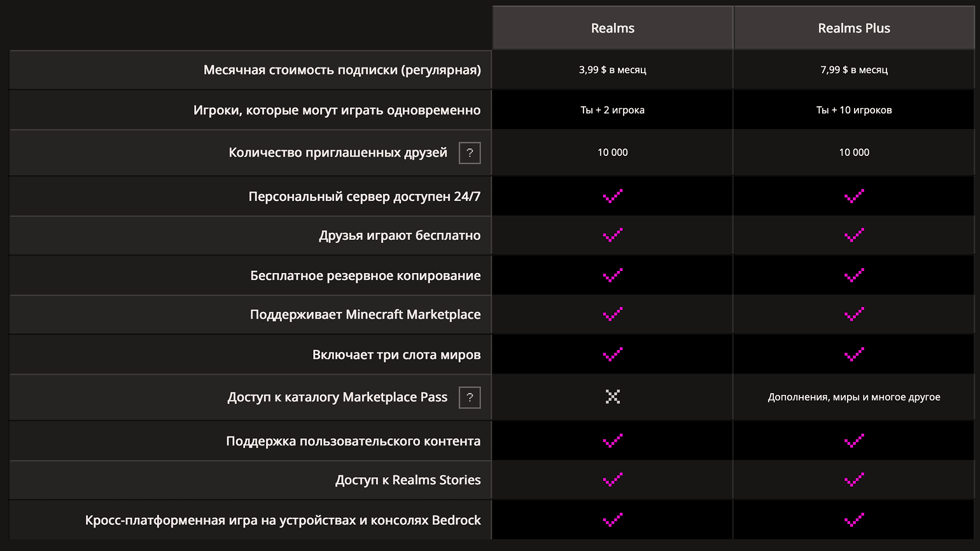Click Realms Plus checkmark for the Bedrock cross-platform row
Viewport: 980px width, 551px height.
pyautogui.click(x=854, y=520)
